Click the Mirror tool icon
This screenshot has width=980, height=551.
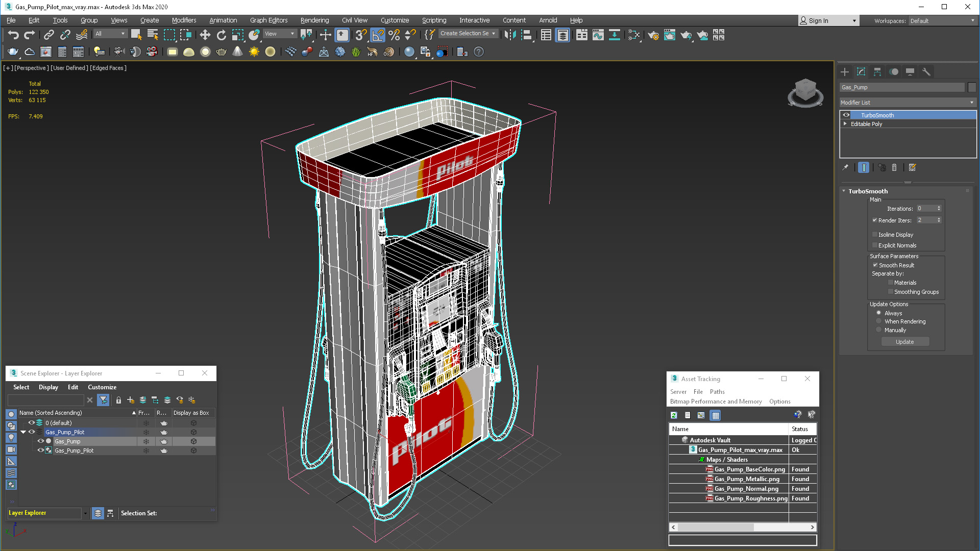[x=510, y=35]
